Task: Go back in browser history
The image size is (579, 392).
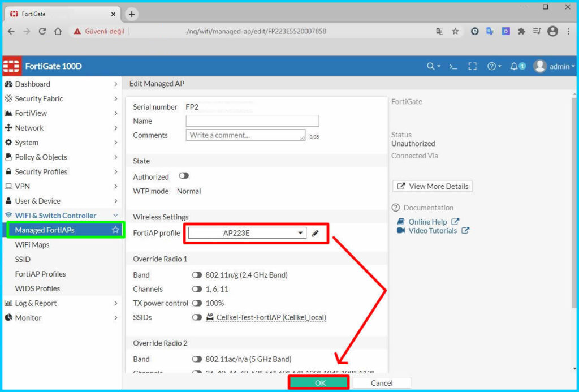Action: [x=11, y=32]
